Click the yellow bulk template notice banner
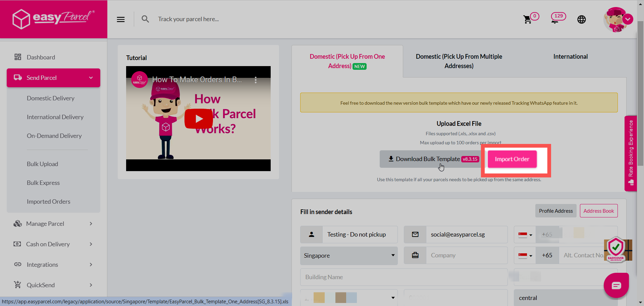Image resolution: width=644 pixels, height=306 pixels. tap(459, 103)
